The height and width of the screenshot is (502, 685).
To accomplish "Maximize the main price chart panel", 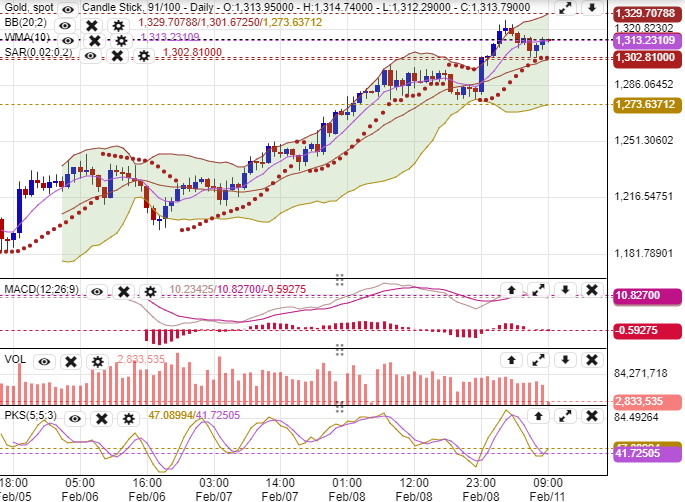I will coord(565,8).
